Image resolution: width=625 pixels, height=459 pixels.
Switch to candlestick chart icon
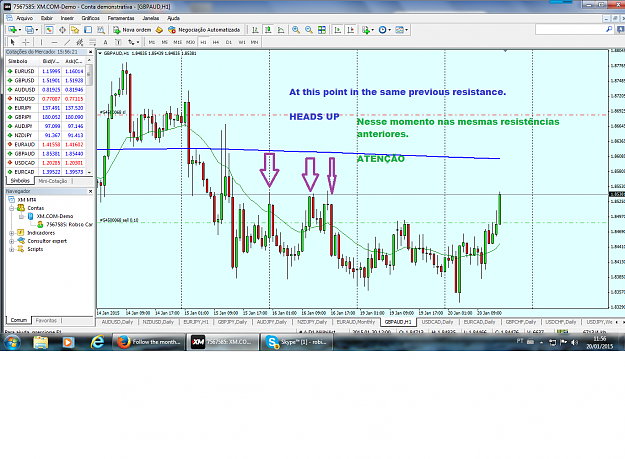(x=268, y=30)
